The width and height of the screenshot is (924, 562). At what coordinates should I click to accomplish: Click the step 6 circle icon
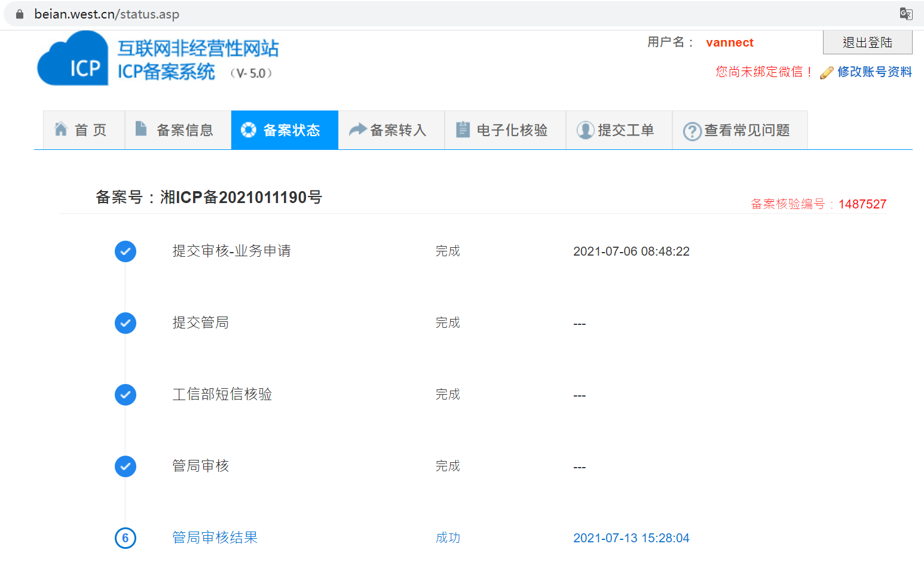tap(126, 538)
